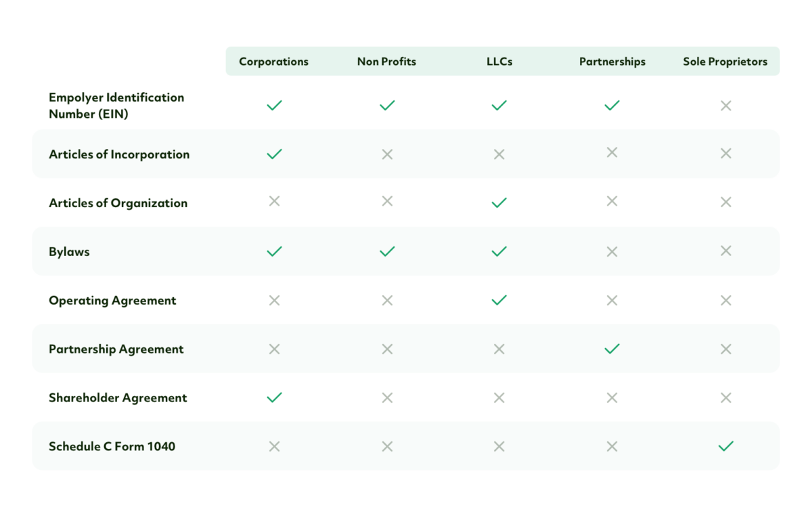
Task: Select the Non Profits column header
Action: [x=386, y=62]
